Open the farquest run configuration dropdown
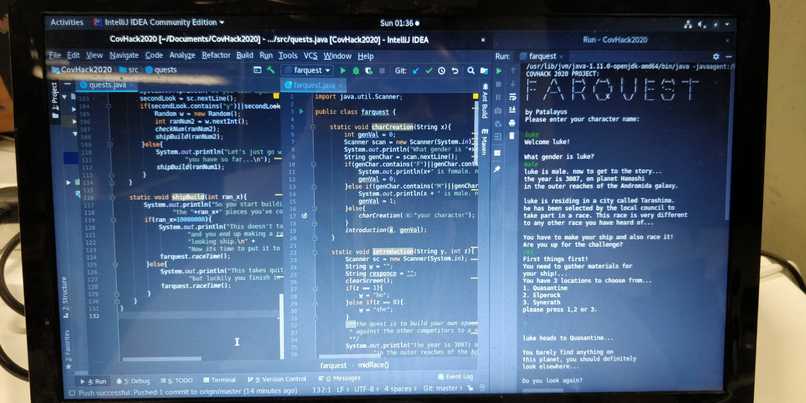The height and width of the screenshot is (403, 806). pyautogui.click(x=313, y=70)
